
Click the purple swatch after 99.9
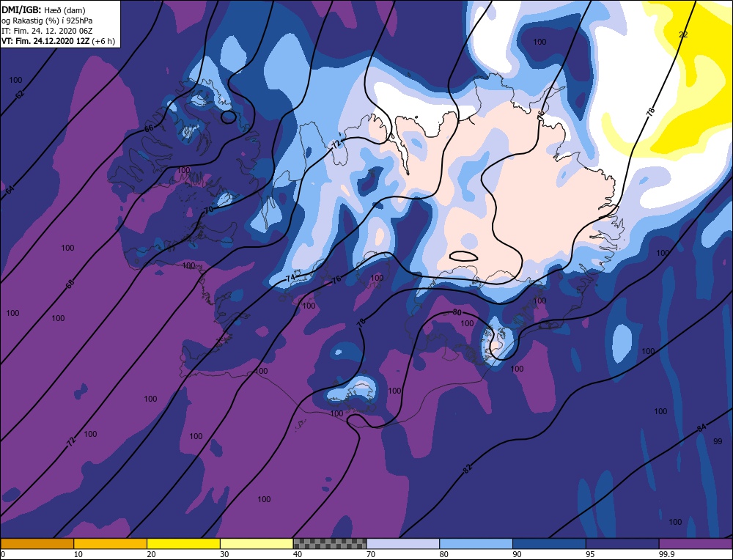click(x=696, y=544)
